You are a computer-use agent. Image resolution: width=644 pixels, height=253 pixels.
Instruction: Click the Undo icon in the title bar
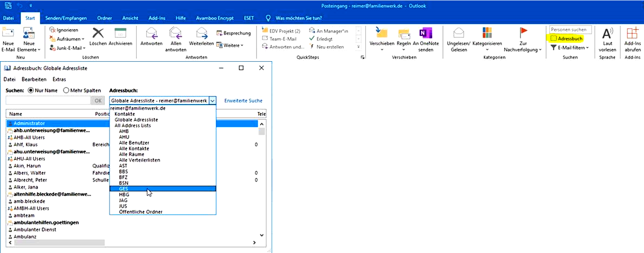[x=20, y=6]
